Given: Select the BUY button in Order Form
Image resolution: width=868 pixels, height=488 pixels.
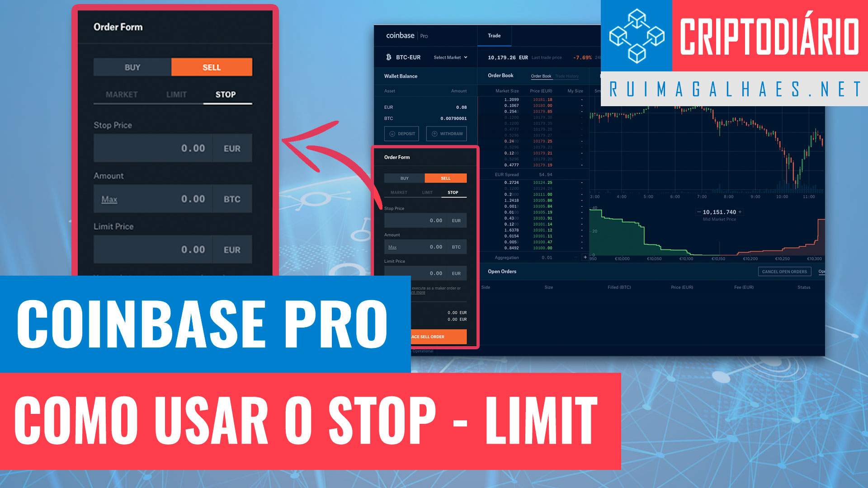Looking at the screenshot, I should click(x=132, y=66).
